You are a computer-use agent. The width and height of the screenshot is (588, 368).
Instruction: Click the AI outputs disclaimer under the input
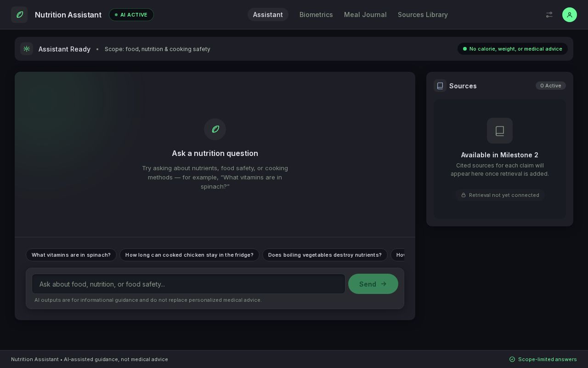[148, 300]
